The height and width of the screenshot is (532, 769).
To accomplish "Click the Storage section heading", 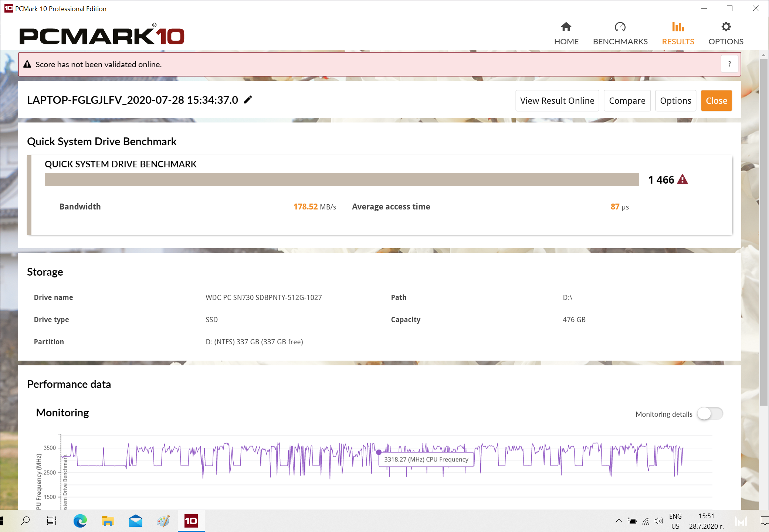I will point(45,272).
